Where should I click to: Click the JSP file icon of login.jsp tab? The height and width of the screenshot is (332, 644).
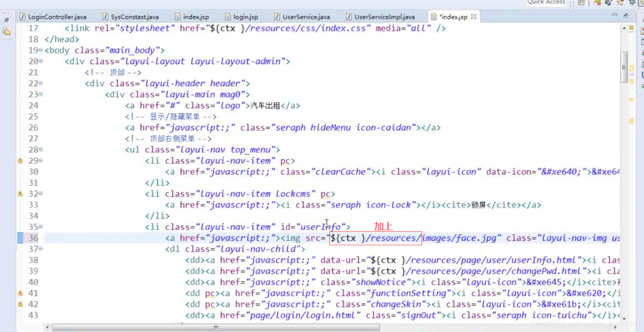pyautogui.click(x=228, y=17)
